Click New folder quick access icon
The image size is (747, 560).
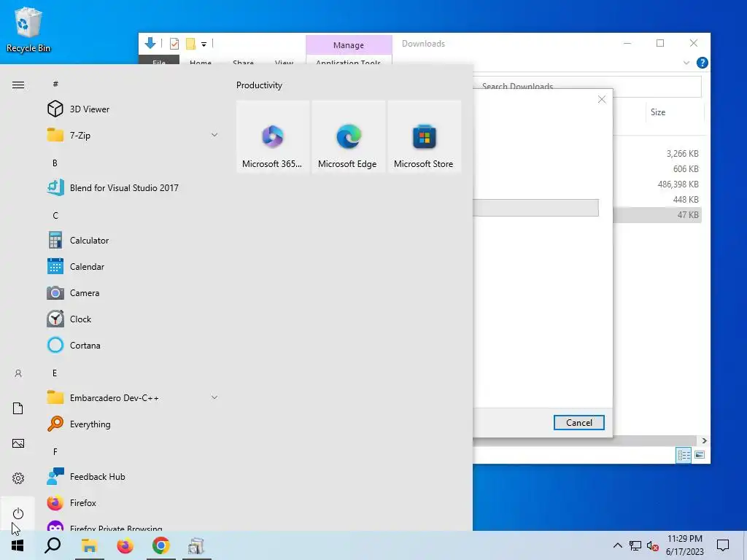pyautogui.click(x=190, y=44)
